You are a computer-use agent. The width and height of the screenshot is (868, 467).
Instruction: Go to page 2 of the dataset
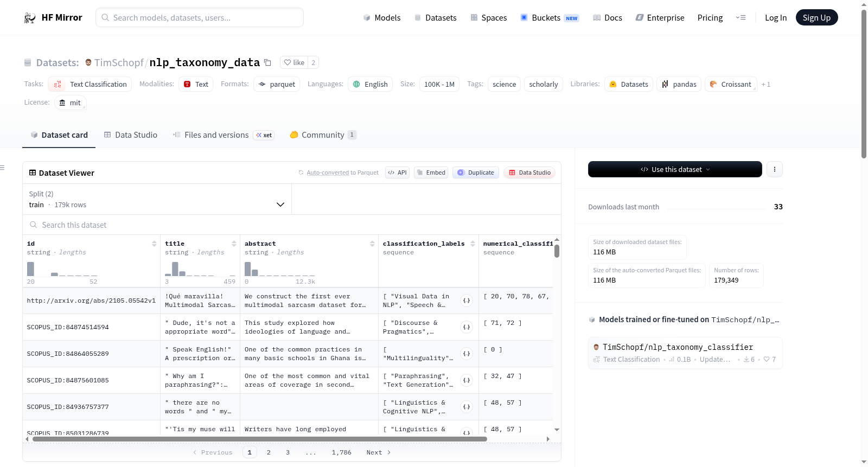click(269, 452)
